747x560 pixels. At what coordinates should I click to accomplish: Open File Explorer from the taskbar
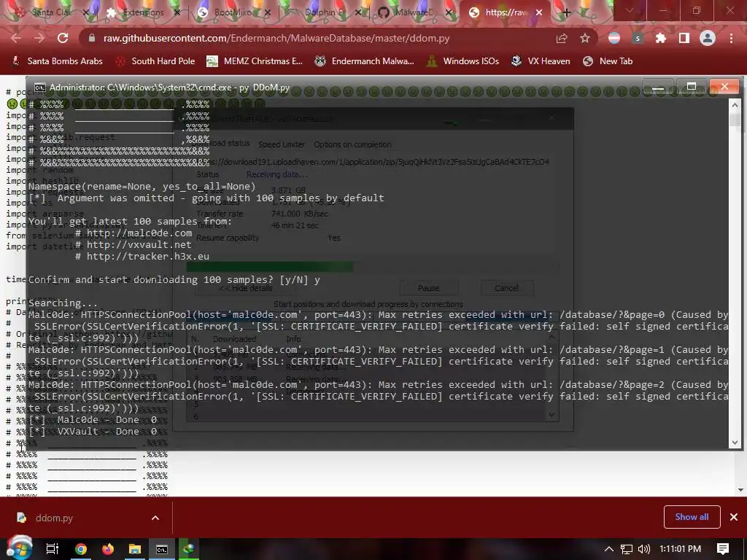[135, 549]
